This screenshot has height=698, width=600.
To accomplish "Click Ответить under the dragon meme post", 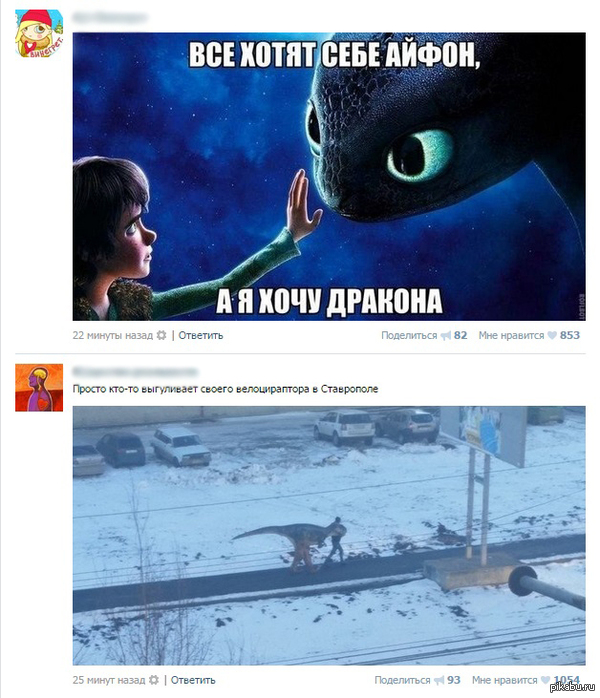I will (201, 335).
